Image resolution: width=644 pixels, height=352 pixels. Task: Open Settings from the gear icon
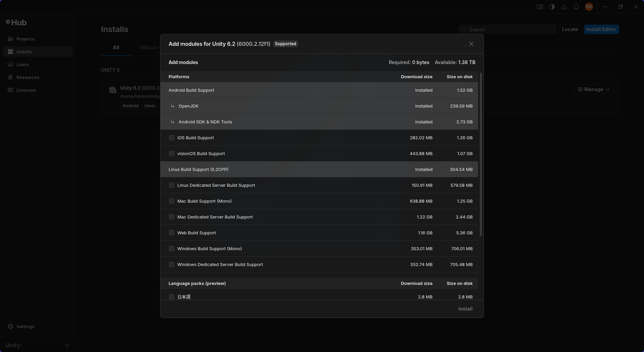coord(10,326)
